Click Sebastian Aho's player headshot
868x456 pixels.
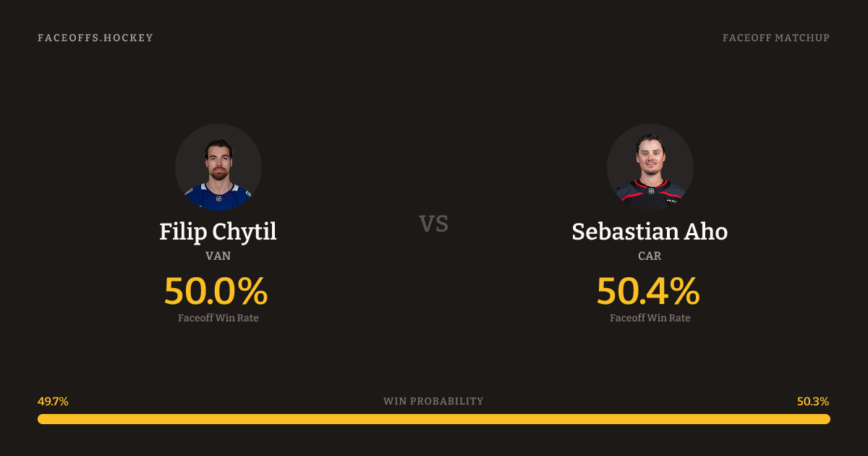[x=650, y=167]
